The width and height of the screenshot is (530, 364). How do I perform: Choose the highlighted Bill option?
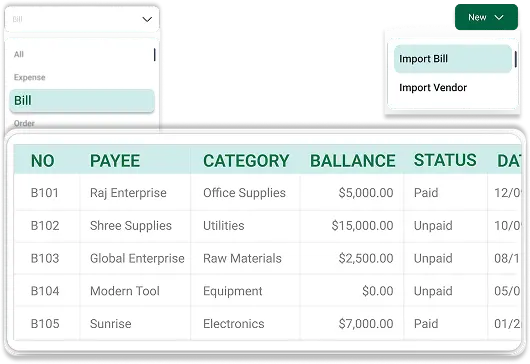(x=82, y=101)
